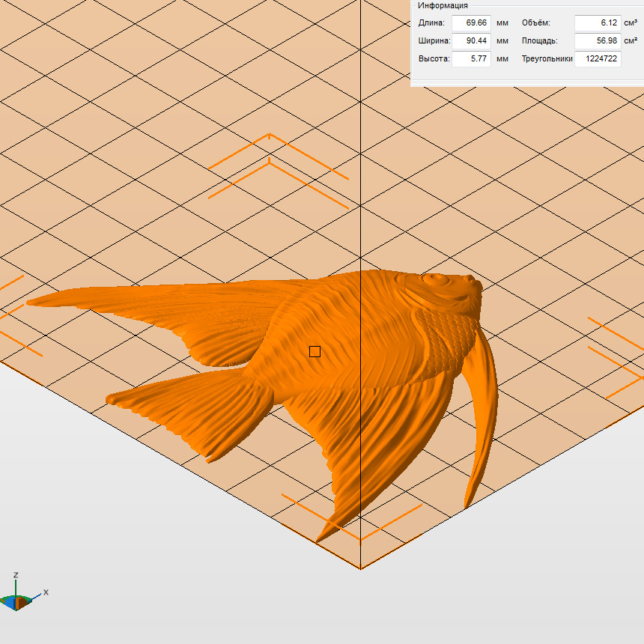Click the fish model's eye
This screenshot has width=644, height=644.
click(x=437, y=281)
